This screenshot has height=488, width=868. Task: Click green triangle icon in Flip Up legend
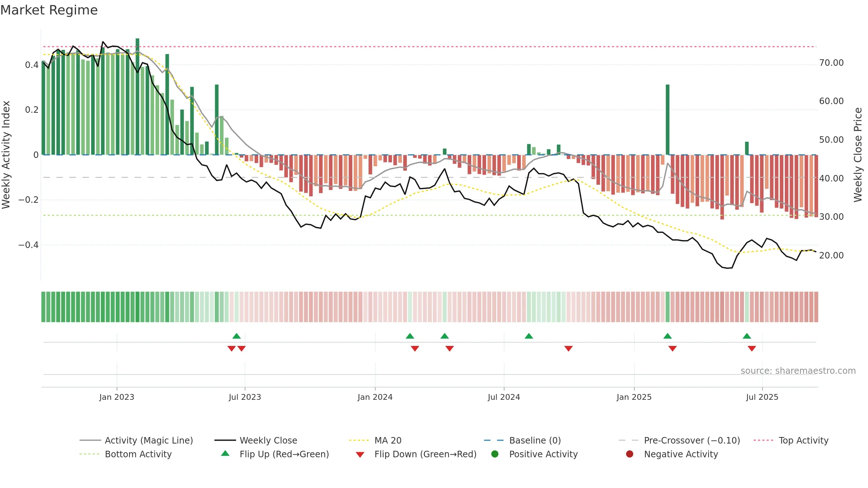(x=225, y=453)
